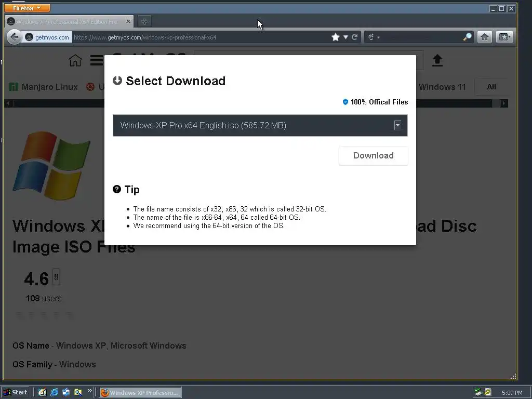
Task: Click the Firefox toolbar Home button
Action: pos(485,37)
